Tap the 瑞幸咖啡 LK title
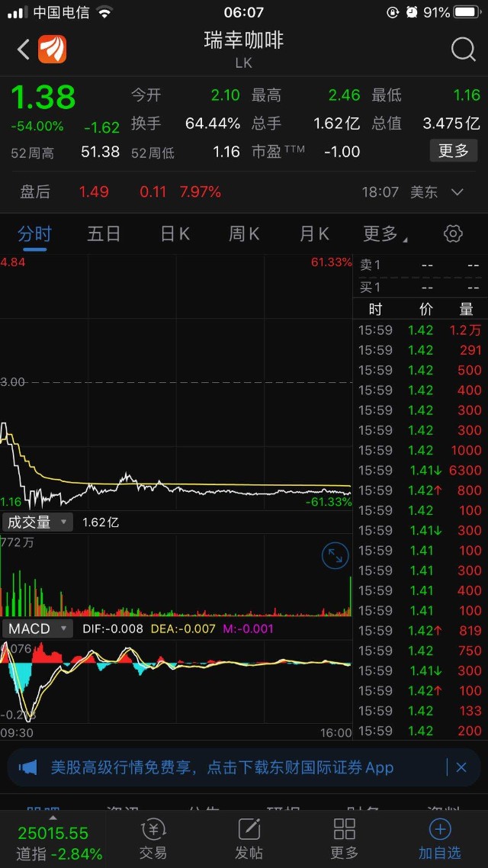 pyautogui.click(x=244, y=50)
